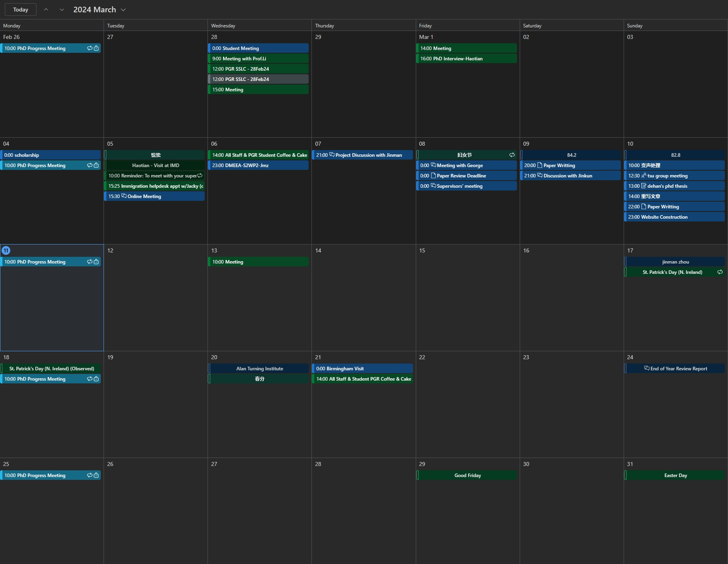
Task: Toggle the repeat icon on 妇女节 event
Action: [512, 155]
